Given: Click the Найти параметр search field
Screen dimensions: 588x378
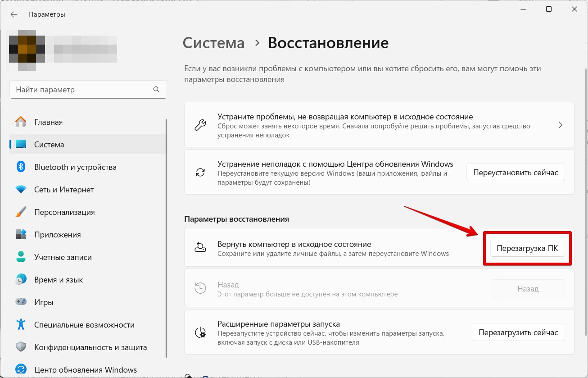Looking at the screenshot, I should tap(88, 90).
